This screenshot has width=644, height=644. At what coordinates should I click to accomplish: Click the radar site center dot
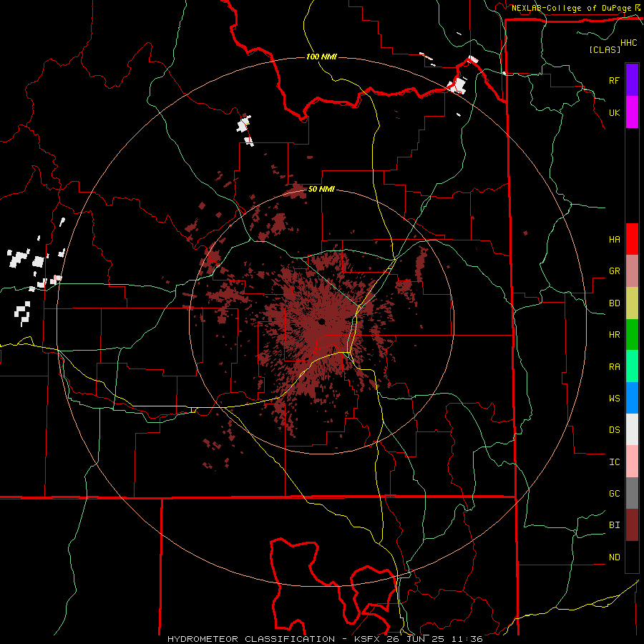coord(321,321)
